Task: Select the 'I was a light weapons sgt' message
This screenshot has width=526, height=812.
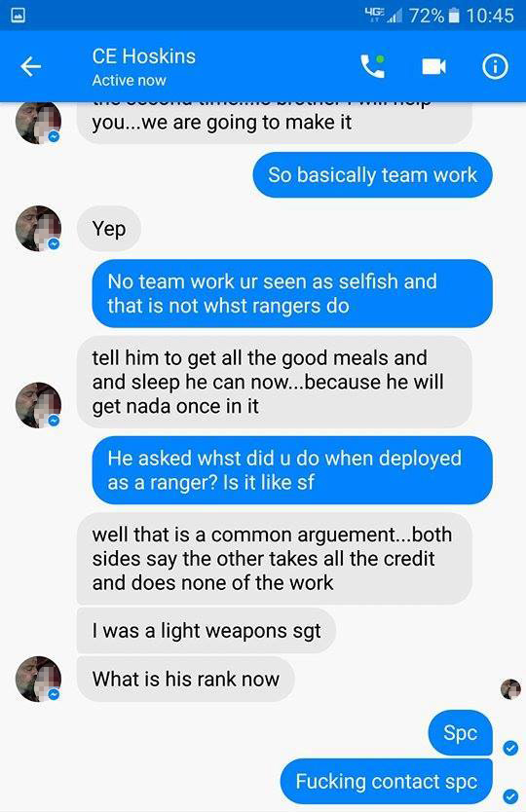Action: tap(207, 631)
